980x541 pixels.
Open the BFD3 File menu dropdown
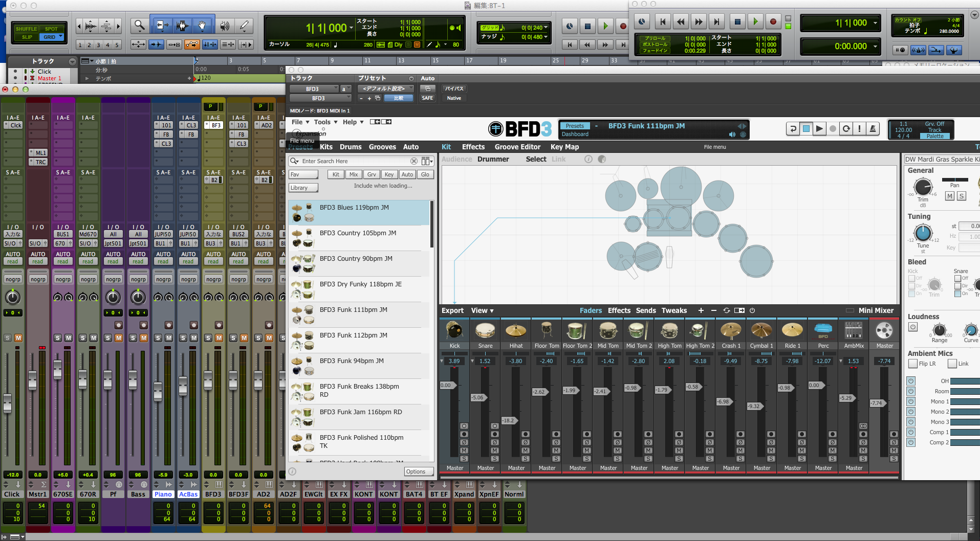coord(300,122)
